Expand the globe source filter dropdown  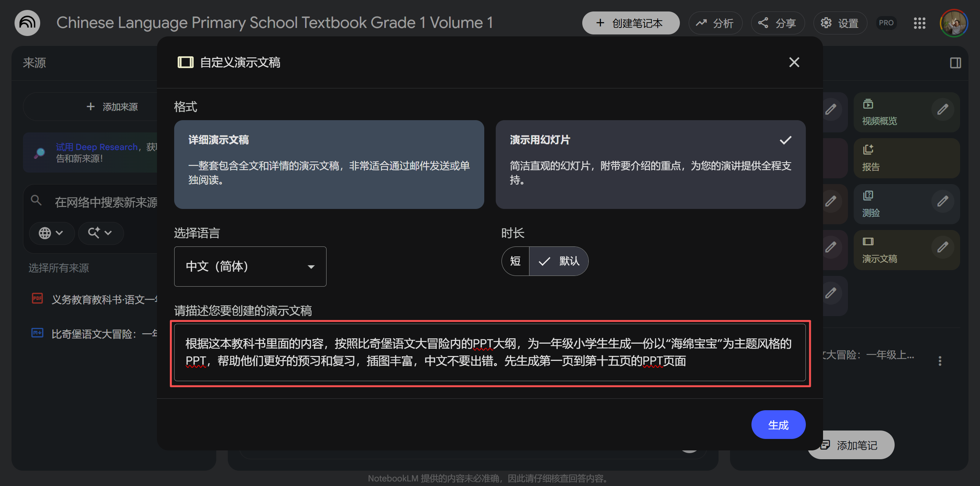(52, 233)
